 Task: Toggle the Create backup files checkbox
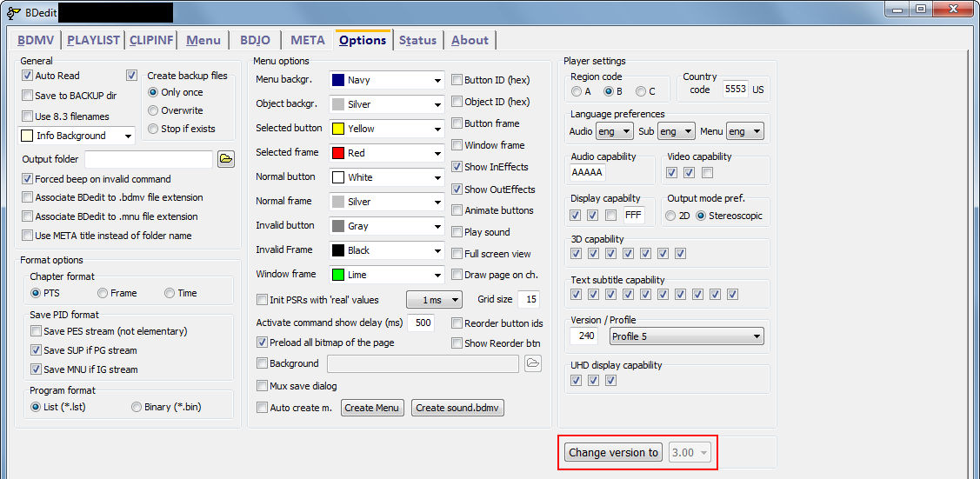click(131, 76)
